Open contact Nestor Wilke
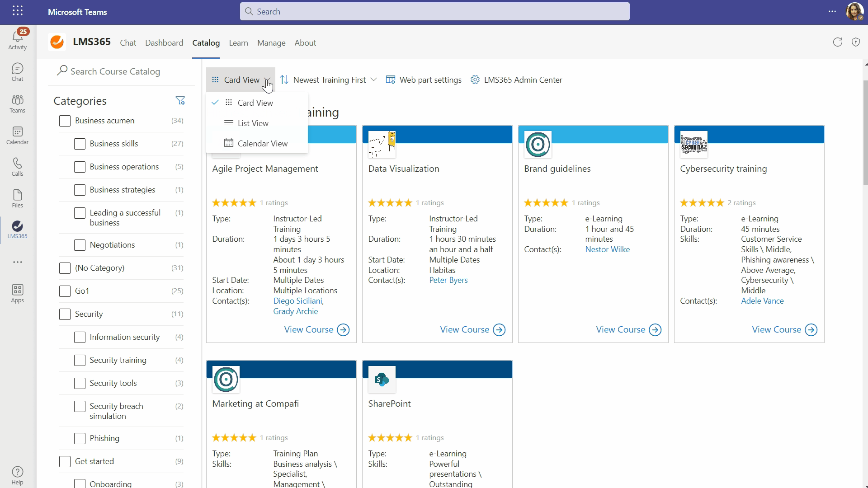The width and height of the screenshot is (868, 488). (607, 249)
